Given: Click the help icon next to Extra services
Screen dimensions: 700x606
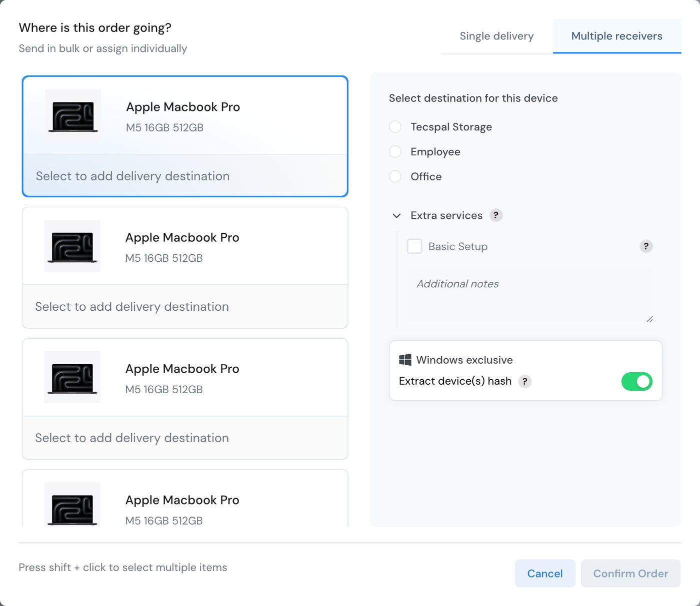Looking at the screenshot, I should [x=495, y=215].
